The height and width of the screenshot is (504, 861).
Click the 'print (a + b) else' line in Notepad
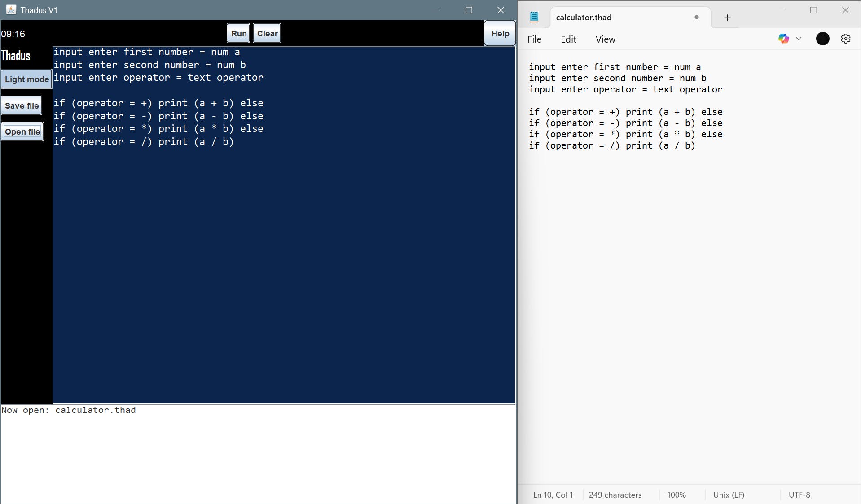pyautogui.click(x=626, y=112)
